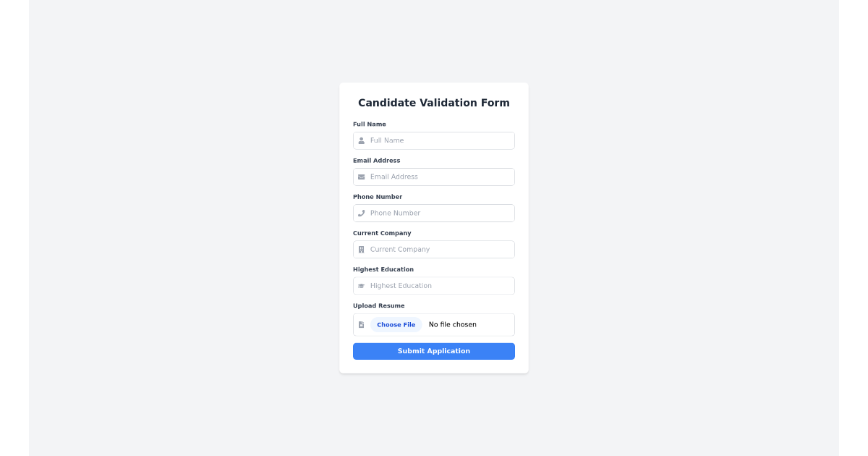Click the phone receiver icon
The width and height of the screenshot is (868, 456).
tap(362, 213)
